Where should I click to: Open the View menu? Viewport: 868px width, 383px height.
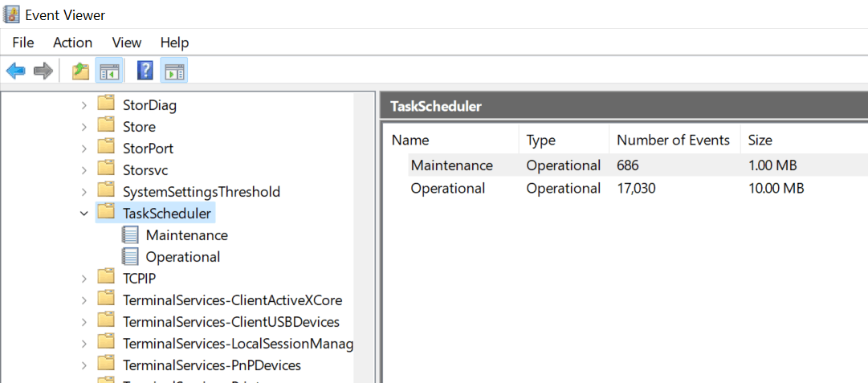(127, 43)
